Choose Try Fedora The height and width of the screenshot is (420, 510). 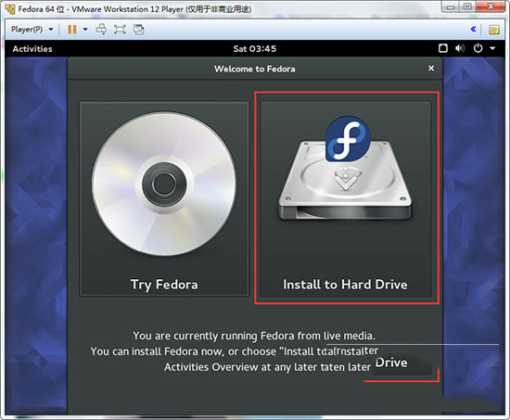pyautogui.click(x=164, y=199)
